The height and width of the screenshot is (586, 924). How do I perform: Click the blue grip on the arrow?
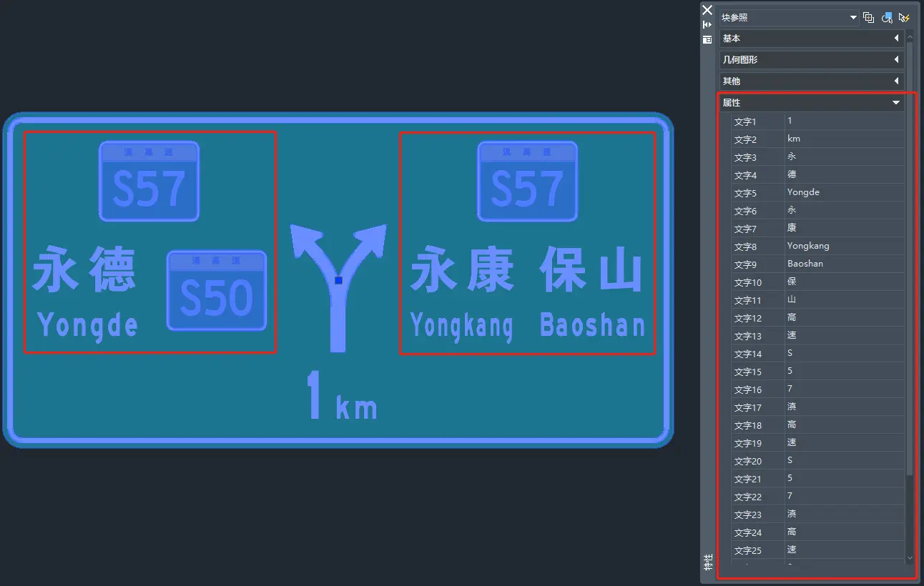339,280
